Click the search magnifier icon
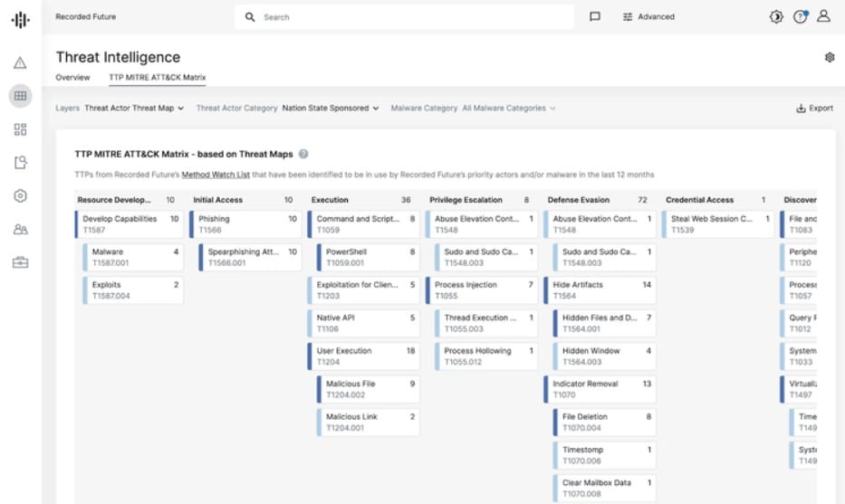Image resolution: width=845 pixels, height=504 pixels. click(x=249, y=17)
